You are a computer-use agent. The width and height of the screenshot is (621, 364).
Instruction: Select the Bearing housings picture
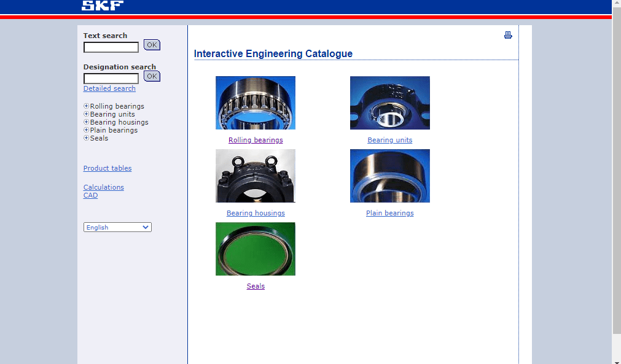coord(255,176)
